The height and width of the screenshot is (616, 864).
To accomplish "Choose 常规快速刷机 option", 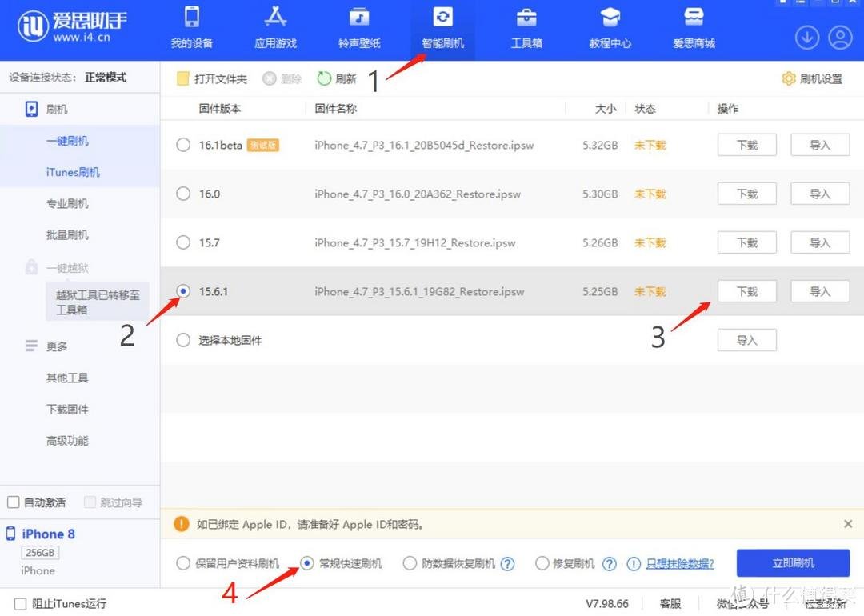I will (x=307, y=563).
